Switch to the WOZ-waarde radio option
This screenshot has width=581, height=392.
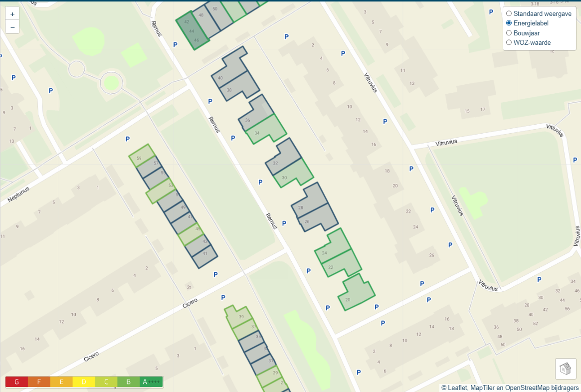point(509,43)
